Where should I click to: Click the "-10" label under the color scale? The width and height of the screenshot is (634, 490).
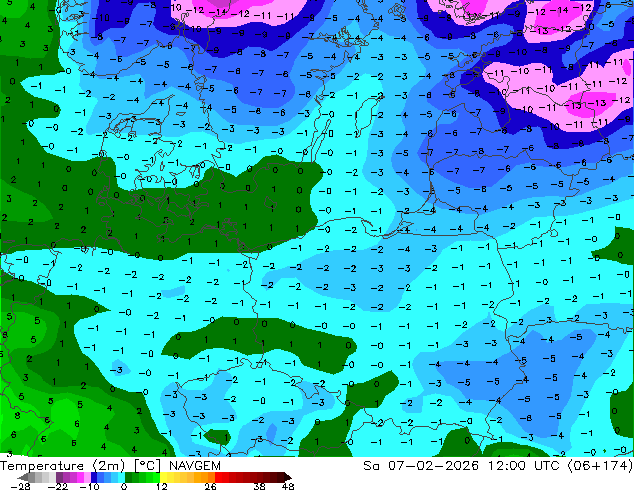tap(89, 486)
